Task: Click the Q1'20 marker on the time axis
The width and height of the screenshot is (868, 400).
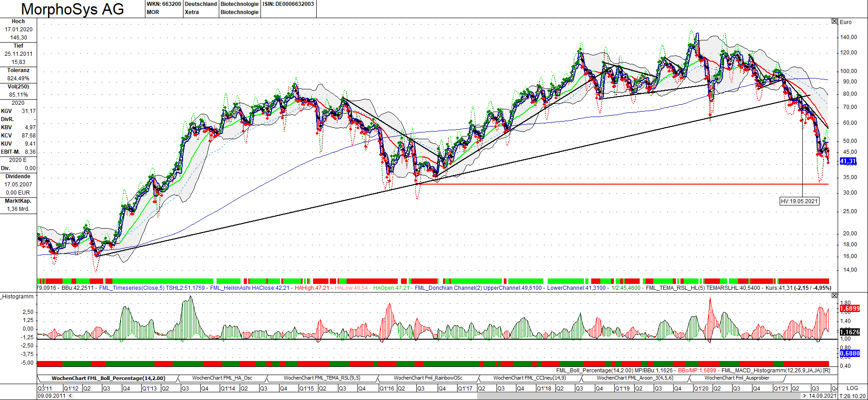Action: (701, 389)
